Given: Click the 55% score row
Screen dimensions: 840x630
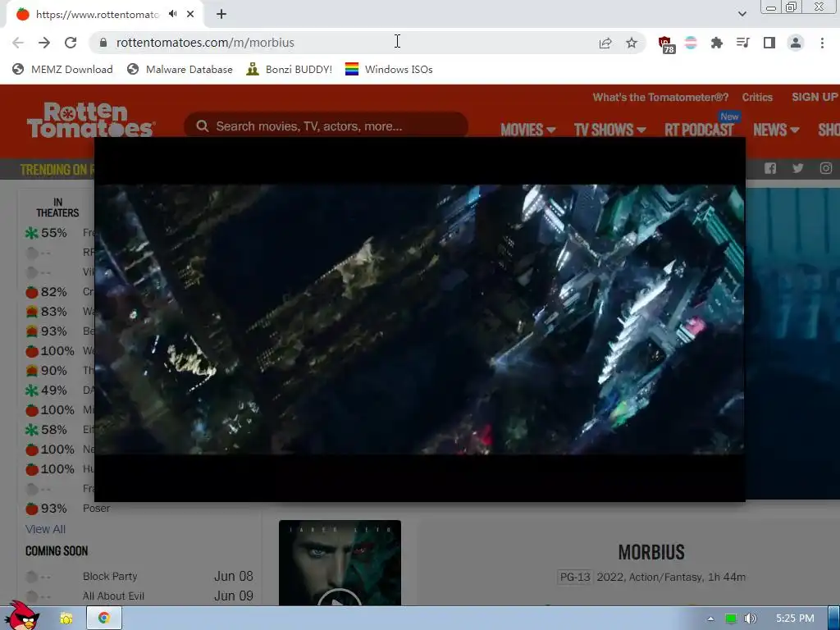Looking at the screenshot, I should 59,233.
